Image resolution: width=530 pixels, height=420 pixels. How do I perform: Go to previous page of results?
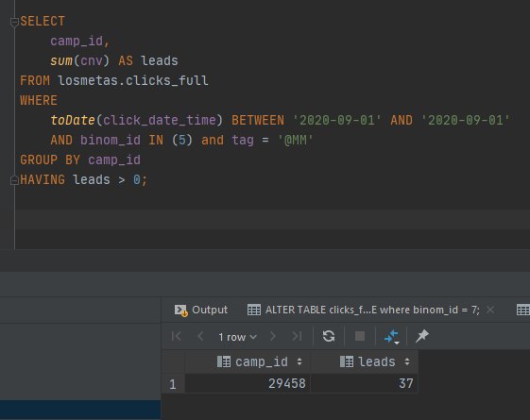pos(200,336)
